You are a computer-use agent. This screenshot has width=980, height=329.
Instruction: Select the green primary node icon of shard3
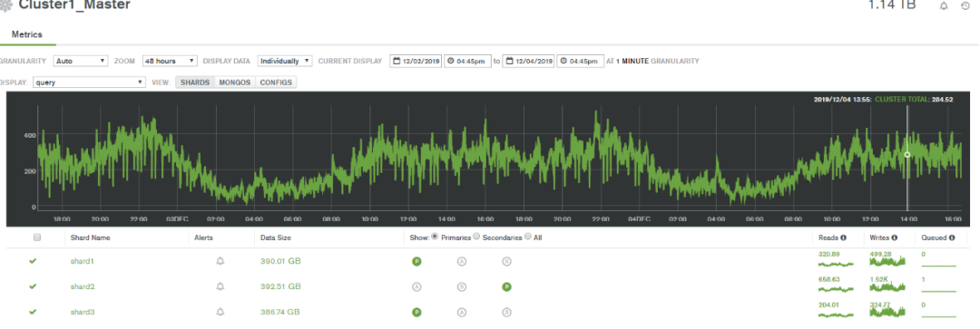point(416,312)
